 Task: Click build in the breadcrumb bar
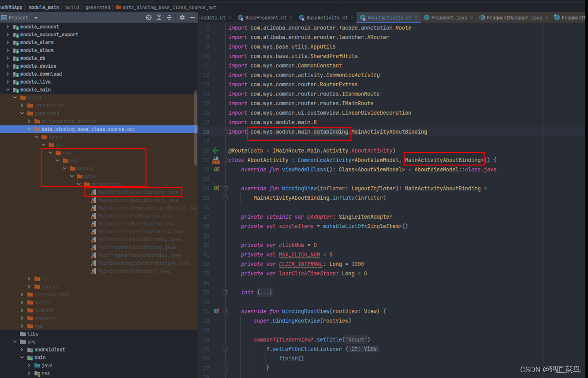72,8
